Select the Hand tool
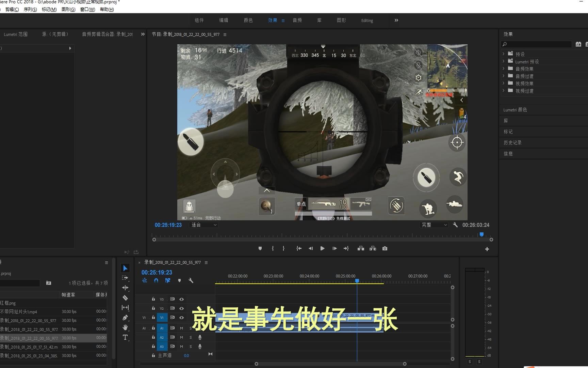 coord(125,327)
